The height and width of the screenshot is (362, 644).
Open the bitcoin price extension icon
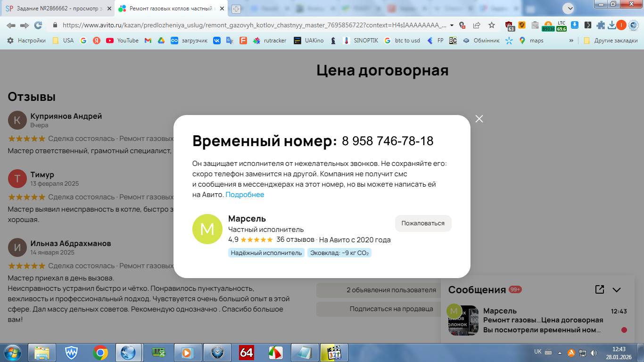tap(548, 25)
